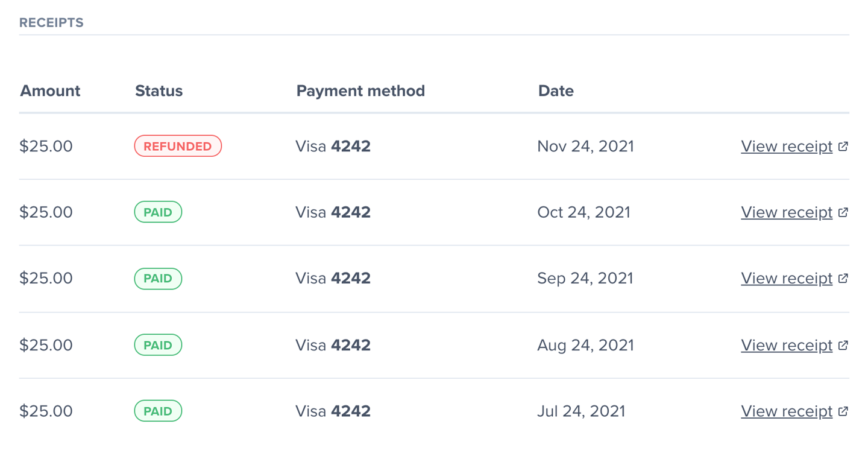Open View receipt link for Jul 24, 2021
Screen dimensions: 868x456
pyautogui.click(x=786, y=411)
